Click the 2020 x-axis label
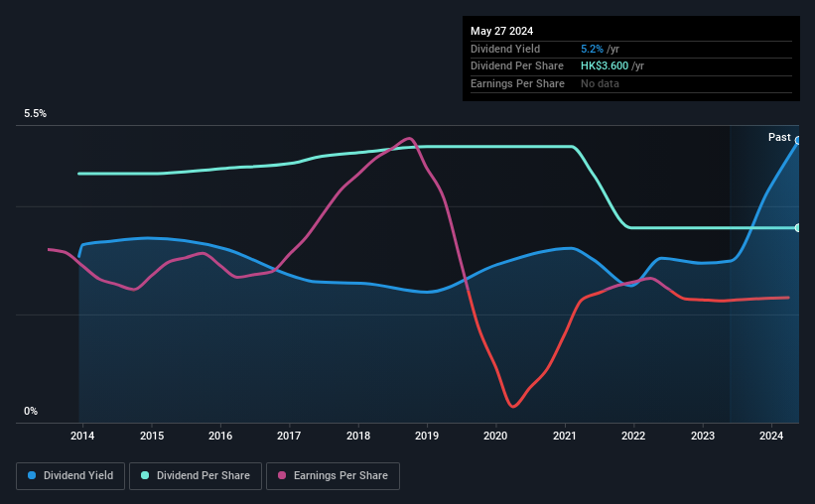 [x=495, y=436]
